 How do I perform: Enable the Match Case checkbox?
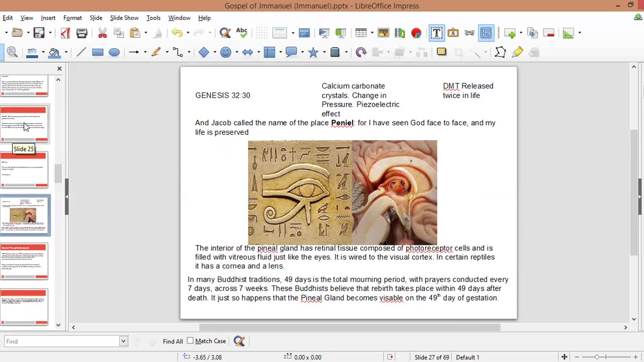[x=190, y=341]
